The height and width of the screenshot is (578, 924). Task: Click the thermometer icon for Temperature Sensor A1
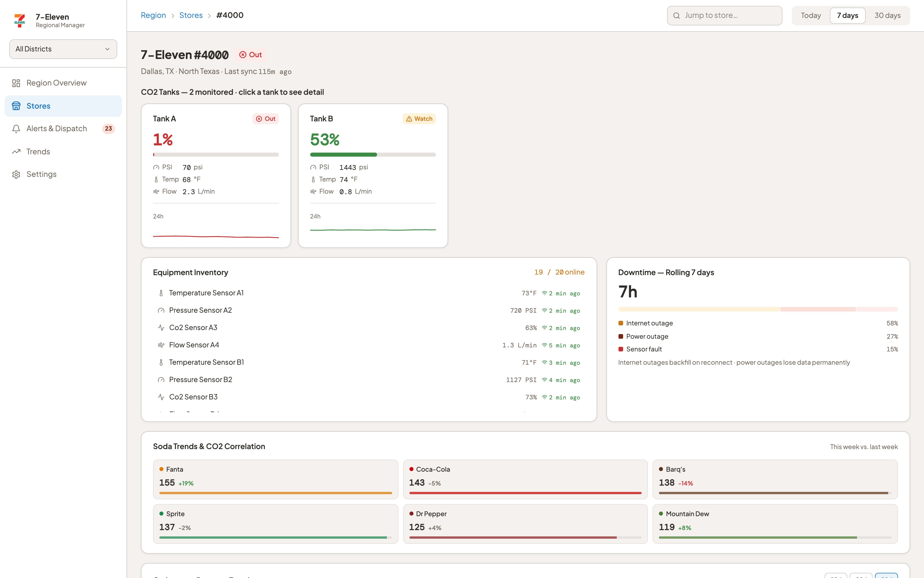(x=161, y=293)
